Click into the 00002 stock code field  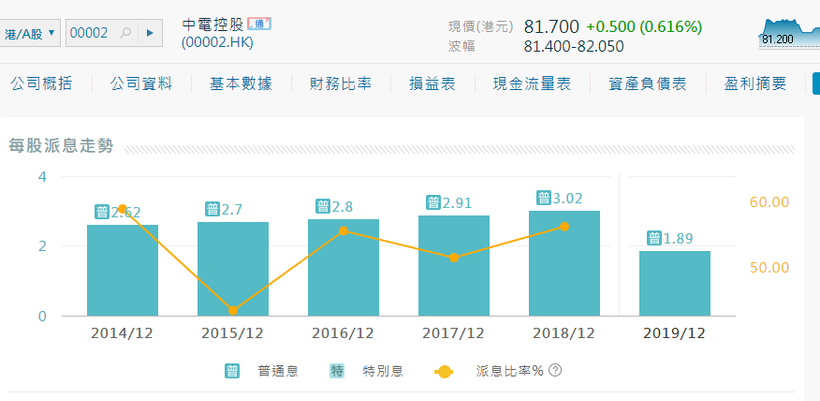click(92, 33)
